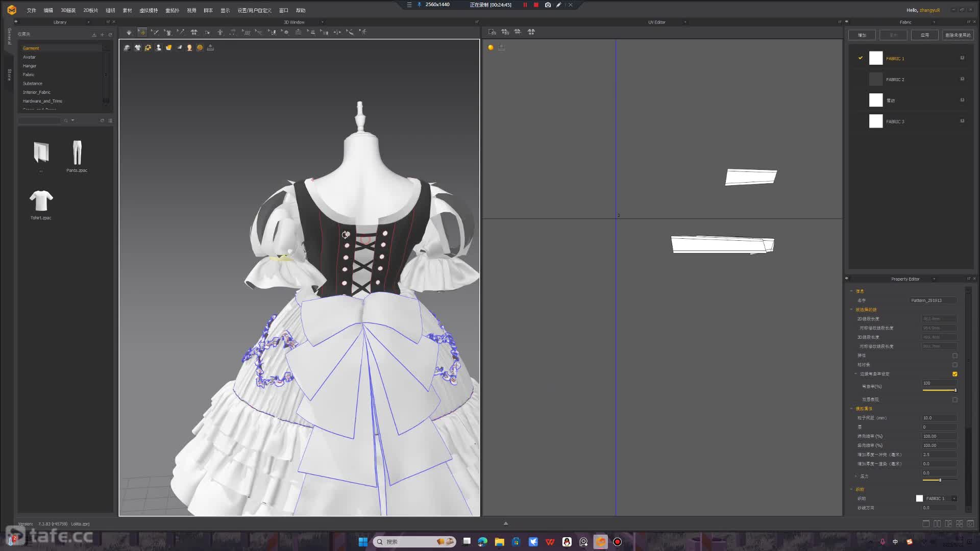Save the FABRIC 3 preset icon
This screenshot has width=980, height=551.
point(962,121)
